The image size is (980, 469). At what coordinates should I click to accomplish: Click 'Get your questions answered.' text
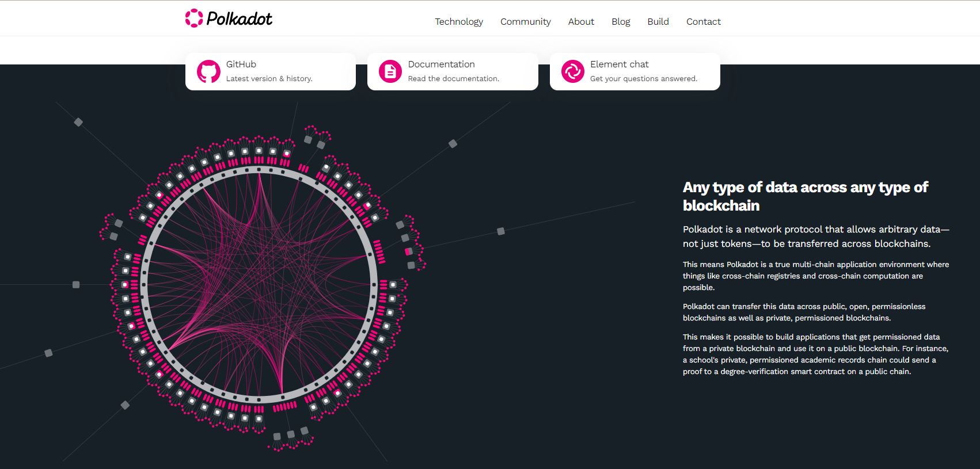click(644, 79)
